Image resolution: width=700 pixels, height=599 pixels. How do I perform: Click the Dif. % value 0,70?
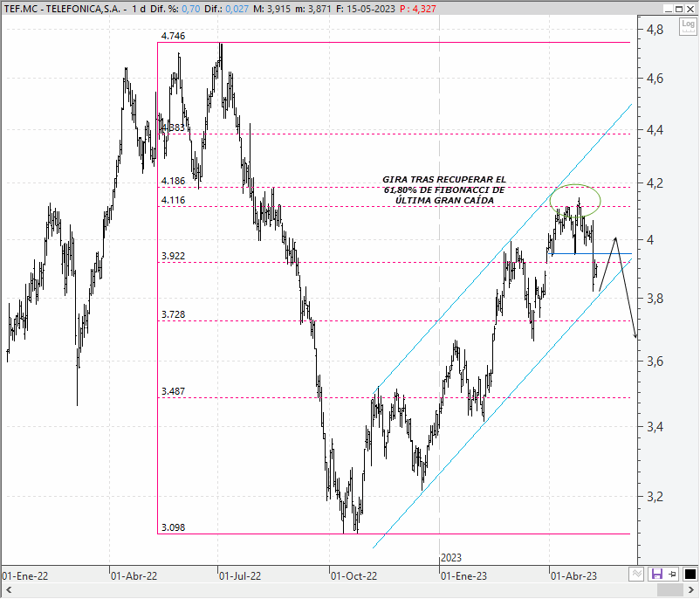coord(190,9)
